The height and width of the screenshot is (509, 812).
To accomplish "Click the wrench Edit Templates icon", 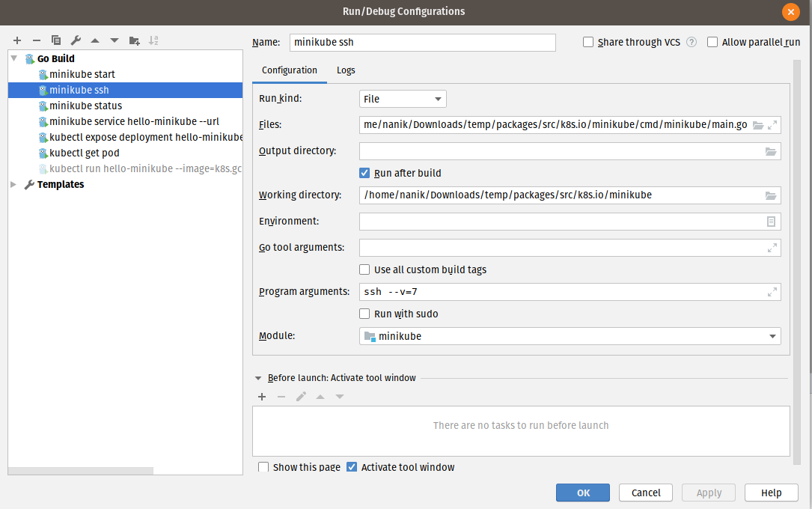I will [76, 40].
